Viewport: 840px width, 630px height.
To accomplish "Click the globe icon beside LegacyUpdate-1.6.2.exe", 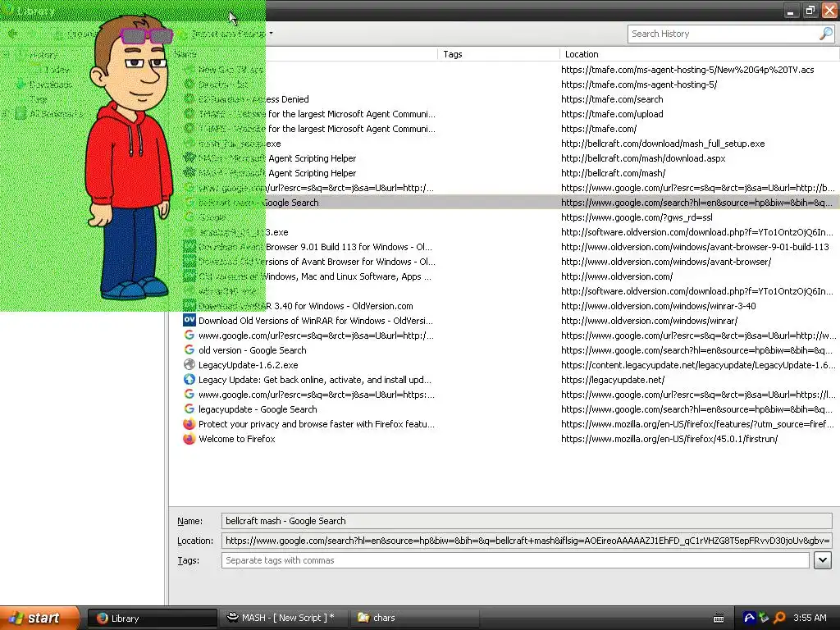I will click(189, 365).
